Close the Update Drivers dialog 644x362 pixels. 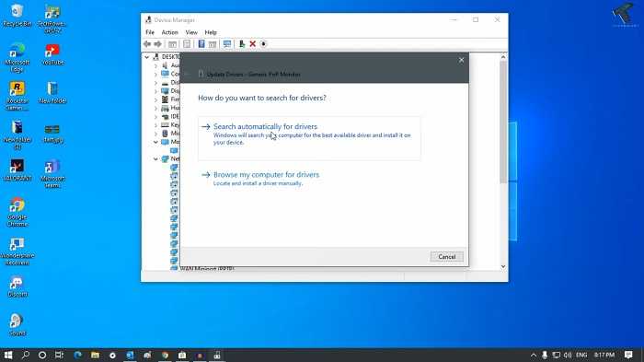(461, 60)
